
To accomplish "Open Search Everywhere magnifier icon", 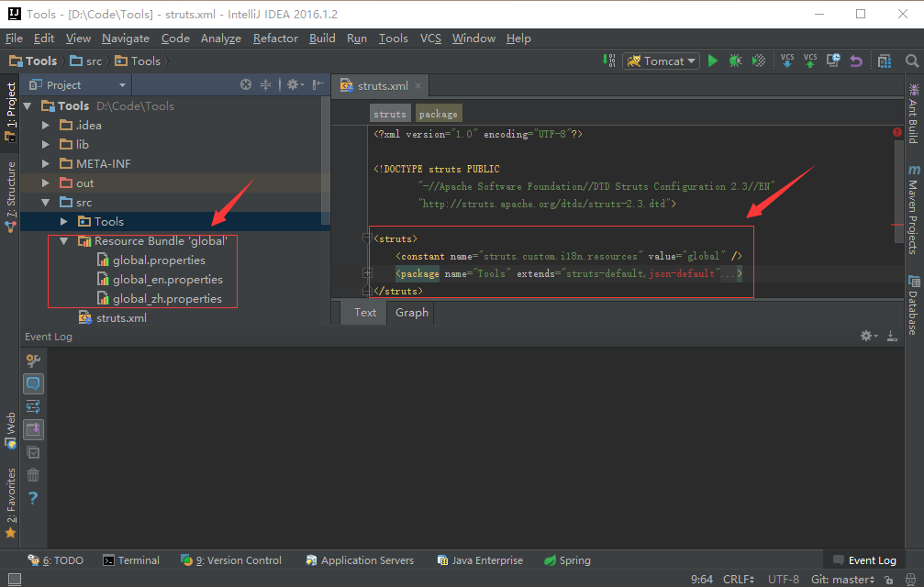I will coord(912,61).
